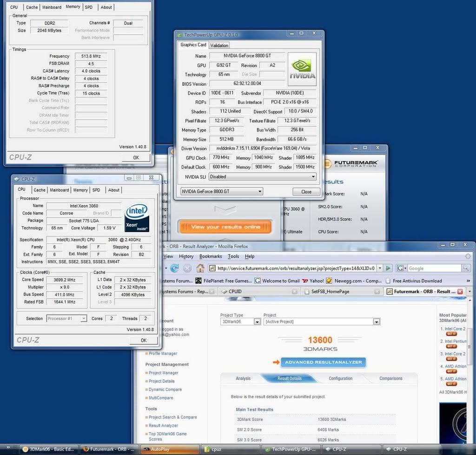Open Firefox tab list dropdown
Viewport: 476px width, 455px height.
click(x=469, y=292)
